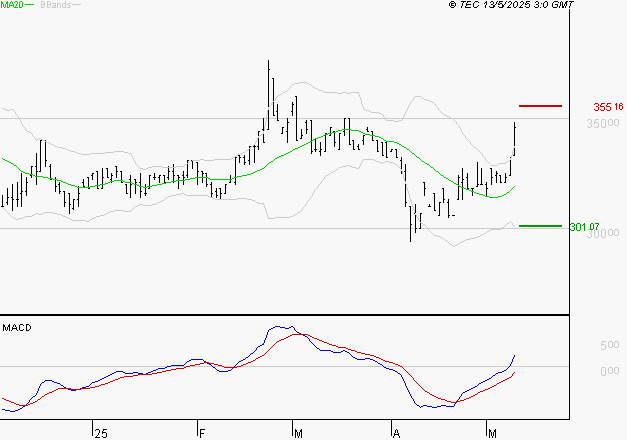Click the BBands legend label
627x440 pixels.
56,5
